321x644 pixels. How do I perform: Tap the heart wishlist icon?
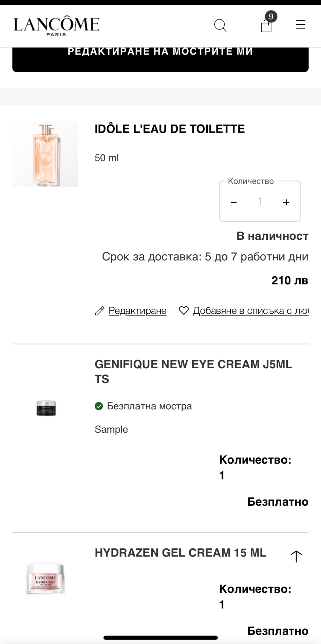tap(184, 310)
